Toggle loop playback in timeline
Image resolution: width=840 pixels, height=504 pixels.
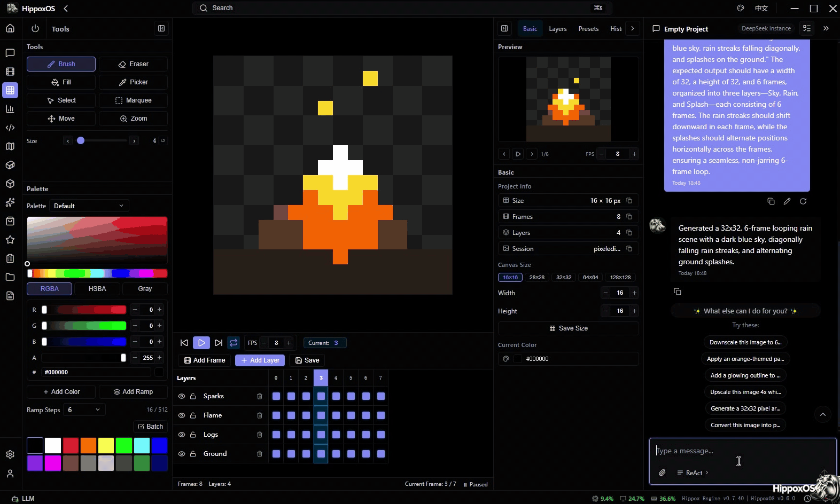pos(234,343)
